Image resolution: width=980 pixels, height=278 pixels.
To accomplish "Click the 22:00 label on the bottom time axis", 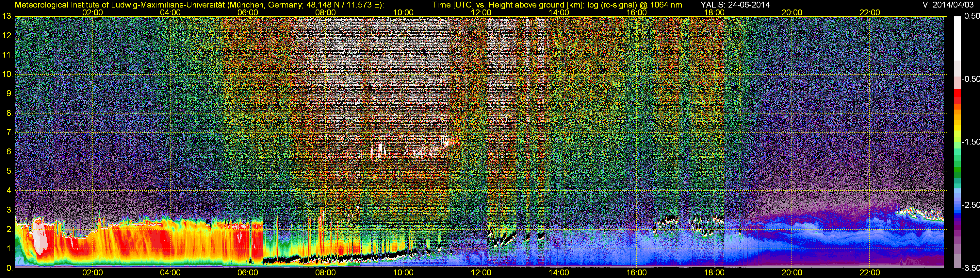I will coord(870,273).
